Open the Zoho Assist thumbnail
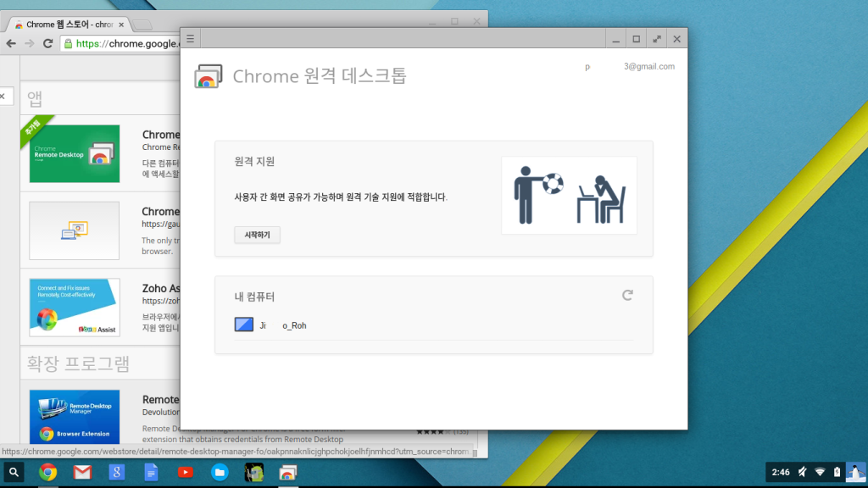Viewport: 868px width, 488px height. coord(75,308)
